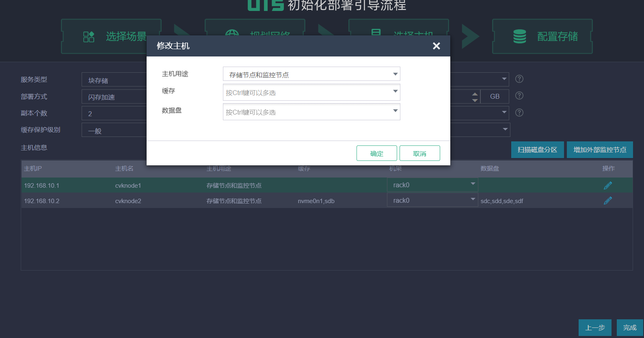Increase value with stepper up arrow
Screen dimensions: 644x338
(x=475, y=94)
